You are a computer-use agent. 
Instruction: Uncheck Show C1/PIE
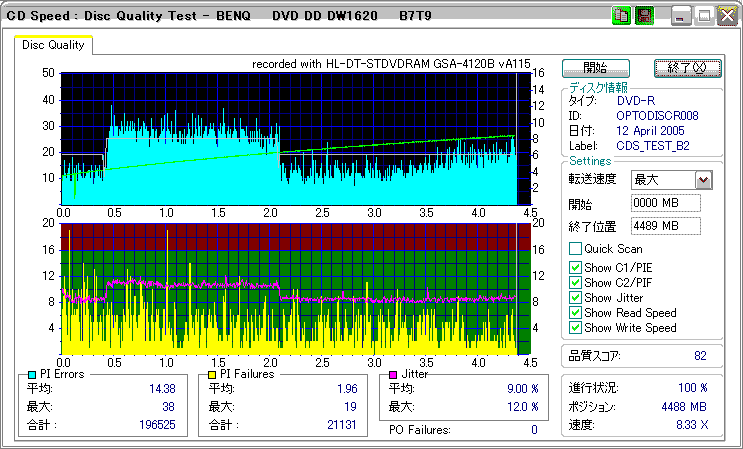point(575,266)
